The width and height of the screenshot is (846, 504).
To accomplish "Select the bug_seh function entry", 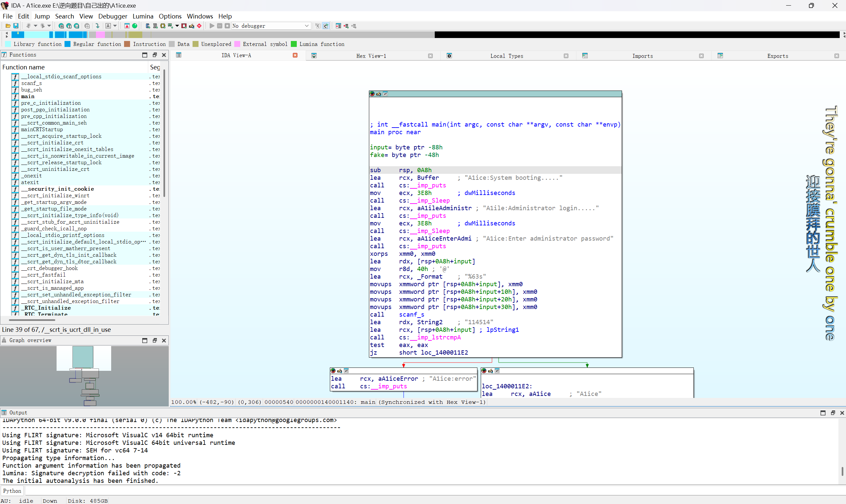I will tap(32, 90).
